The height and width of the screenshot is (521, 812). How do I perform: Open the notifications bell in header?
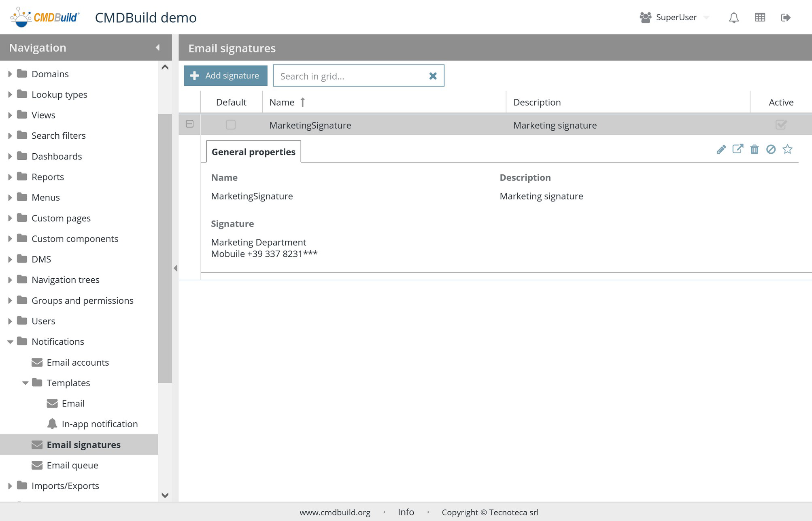[733, 17]
